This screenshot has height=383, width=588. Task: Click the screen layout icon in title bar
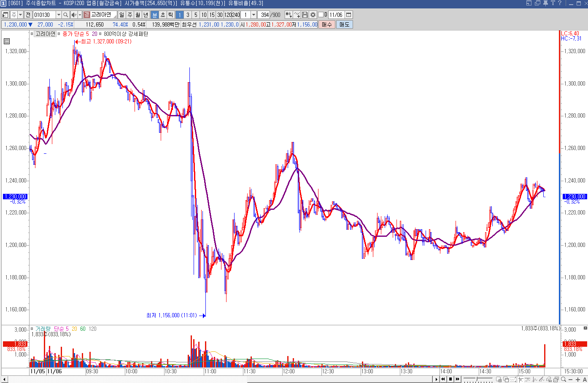pyautogui.click(x=529, y=3)
